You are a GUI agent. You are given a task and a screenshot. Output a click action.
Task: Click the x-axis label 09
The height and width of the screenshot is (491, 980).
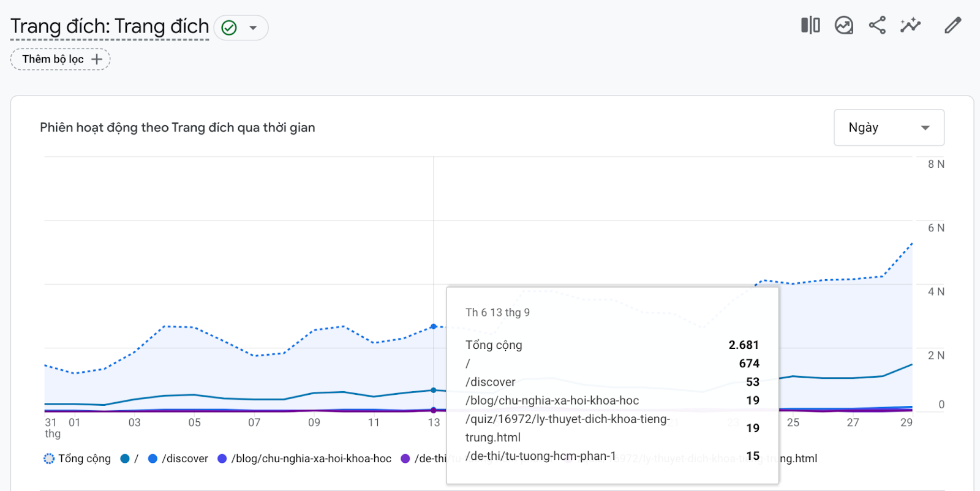[314, 422]
